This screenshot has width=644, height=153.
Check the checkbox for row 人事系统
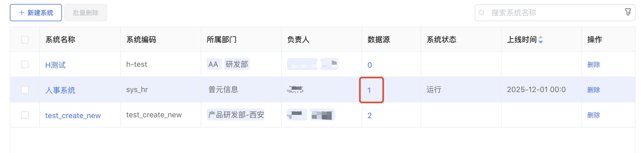point(25,90)
